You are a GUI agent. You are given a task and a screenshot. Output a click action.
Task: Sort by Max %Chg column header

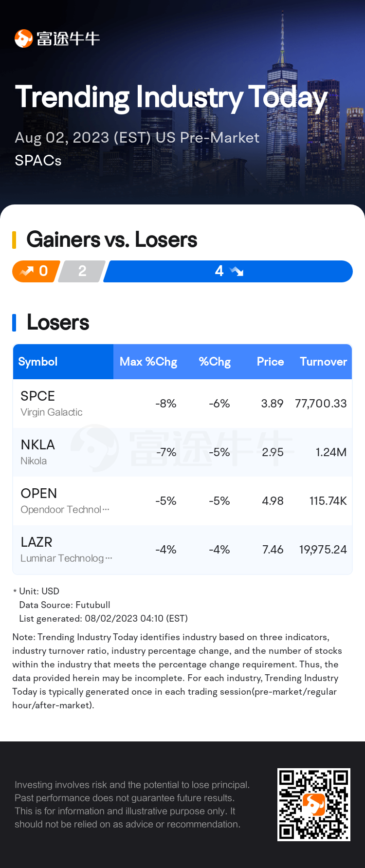click(148, 362)
